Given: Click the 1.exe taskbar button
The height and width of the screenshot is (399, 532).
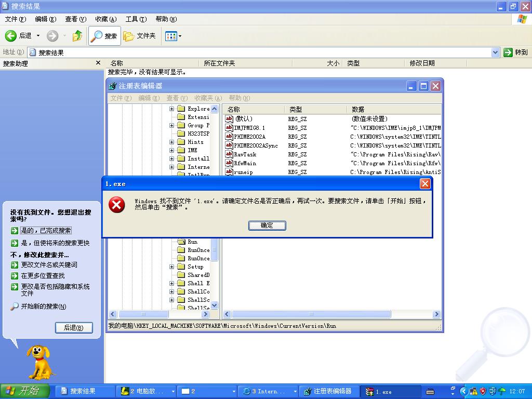Looking at the screenshot, I should tap(390, 391).
